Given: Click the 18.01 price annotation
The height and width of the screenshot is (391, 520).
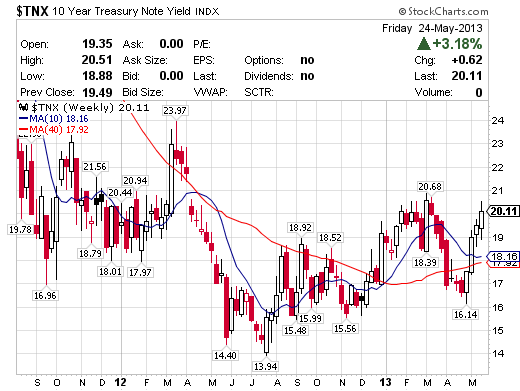Looking at the screenshot, I should pyautogui.click(x=110, y=271).
